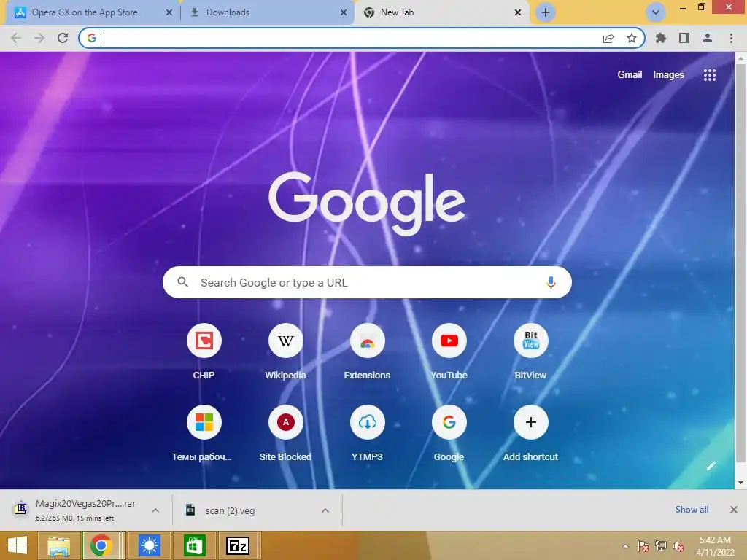Close the New Tab tab
This screenshot has width=747, height=560.
(x=518, y=13)
